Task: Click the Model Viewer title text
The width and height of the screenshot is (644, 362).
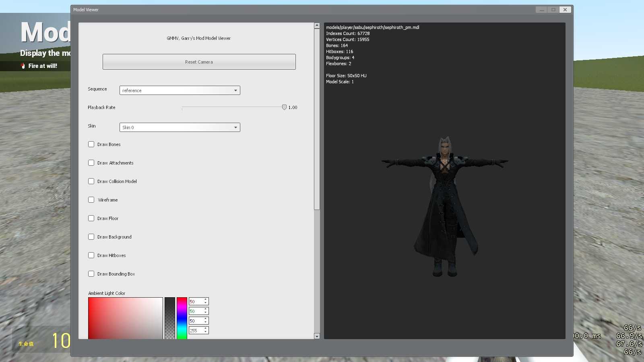Action: (86, 10)
